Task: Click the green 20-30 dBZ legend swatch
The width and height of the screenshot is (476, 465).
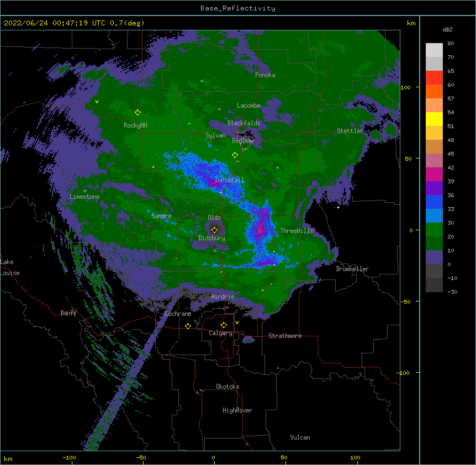Action: click(434, 230)
